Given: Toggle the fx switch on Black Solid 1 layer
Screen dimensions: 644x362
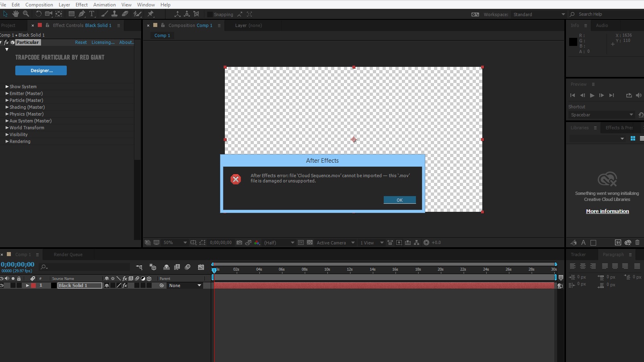Looking at the screenshot, I should click(x=125, y=285).
